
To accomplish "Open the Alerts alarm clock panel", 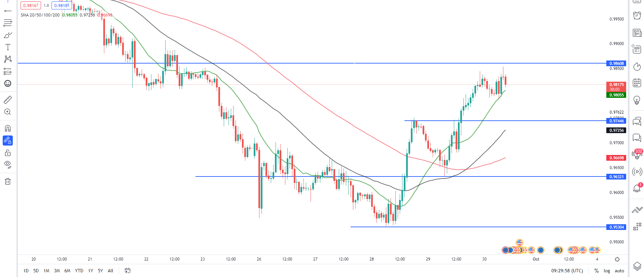I will click(637, 15).
